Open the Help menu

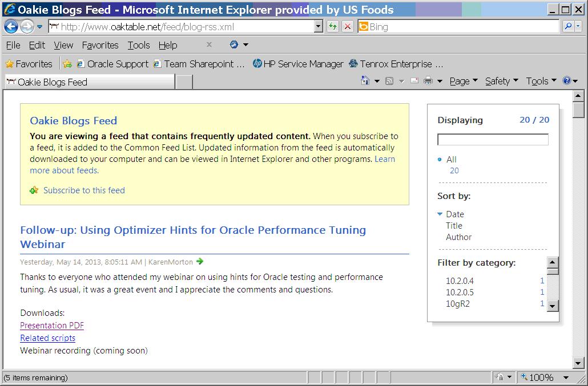(168, 45)
